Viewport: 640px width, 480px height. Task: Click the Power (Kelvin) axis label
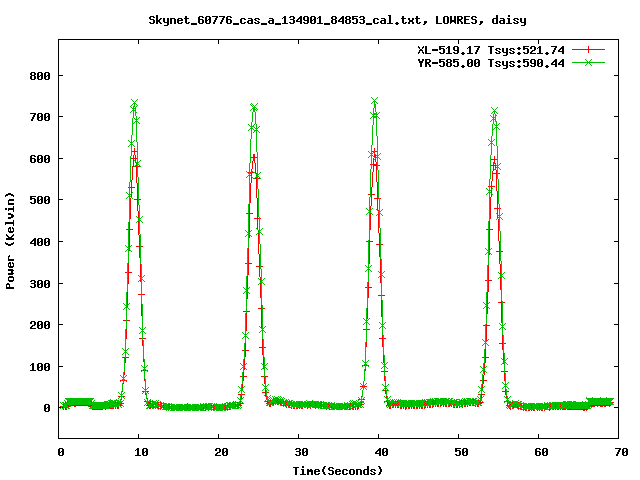(10, 241)
